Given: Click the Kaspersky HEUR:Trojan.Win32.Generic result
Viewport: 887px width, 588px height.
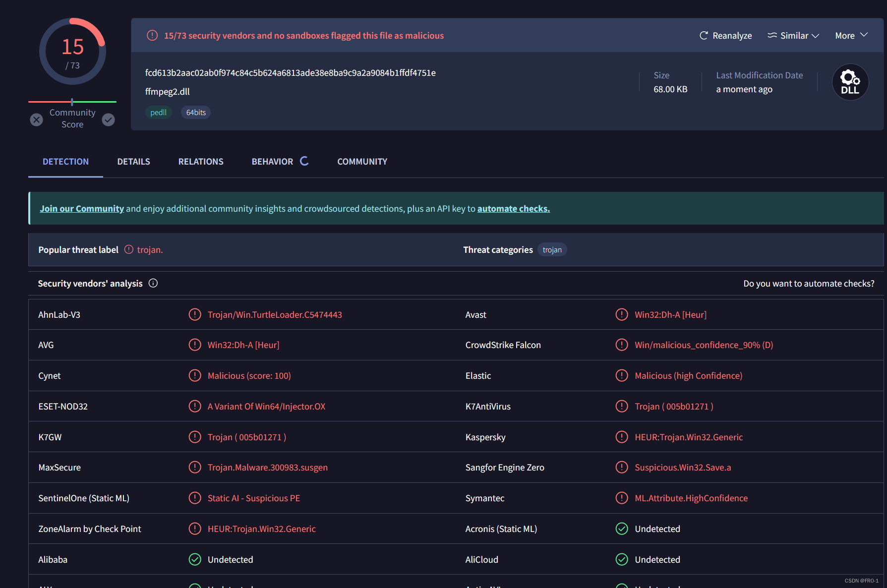Looking at the screenshot, I should coord(689,437).
